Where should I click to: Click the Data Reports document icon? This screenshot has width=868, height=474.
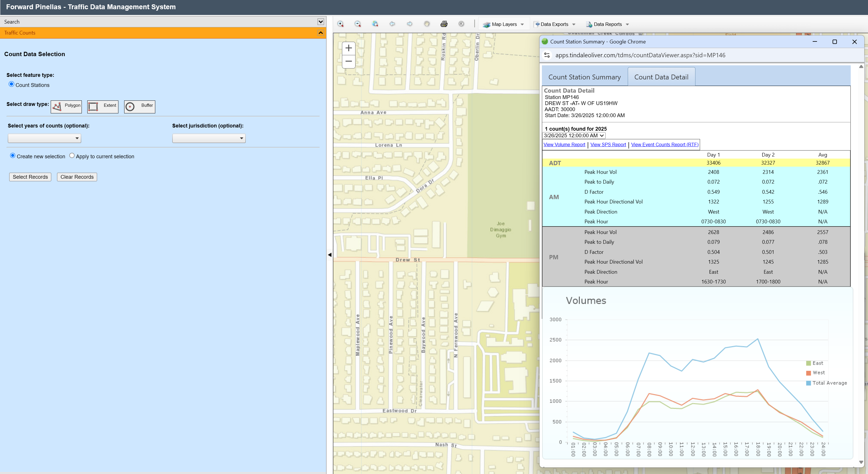click(x=589, y=24)
